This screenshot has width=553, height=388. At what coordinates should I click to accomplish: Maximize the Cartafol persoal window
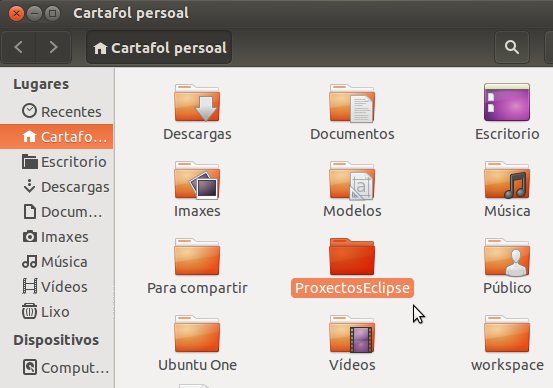(53, 13)
